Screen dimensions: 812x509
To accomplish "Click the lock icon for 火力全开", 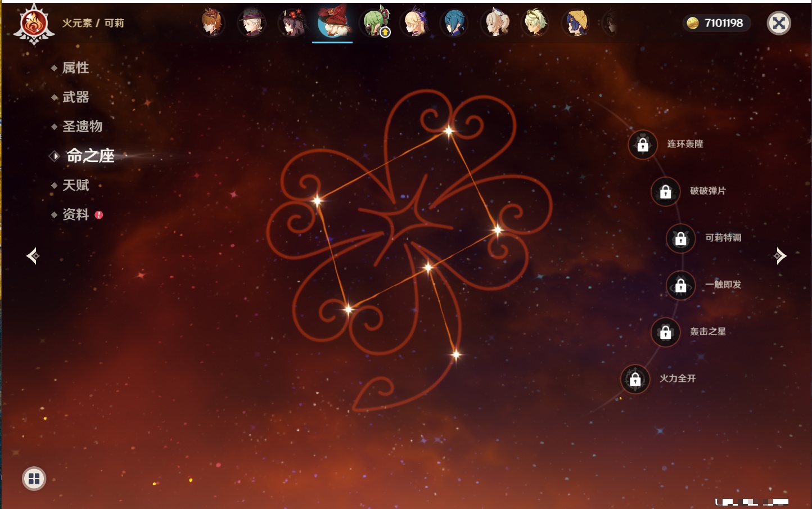I will pos(635,379).
